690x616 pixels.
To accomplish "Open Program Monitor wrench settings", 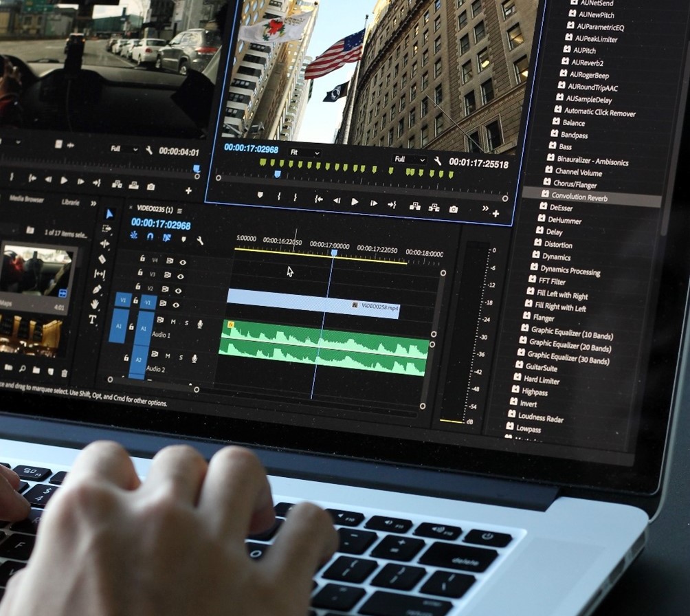I will tap(437, 161).
